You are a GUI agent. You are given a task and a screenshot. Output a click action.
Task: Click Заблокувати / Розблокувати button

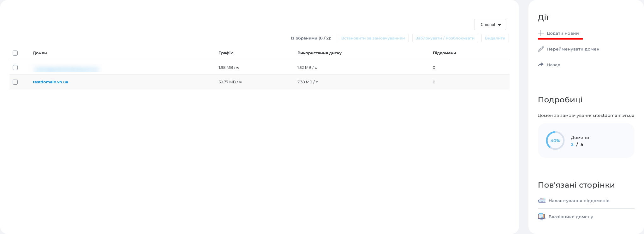(445, 38)
